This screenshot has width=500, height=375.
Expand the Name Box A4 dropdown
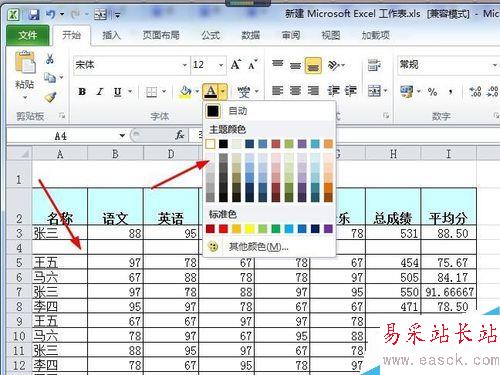point(122,136)
